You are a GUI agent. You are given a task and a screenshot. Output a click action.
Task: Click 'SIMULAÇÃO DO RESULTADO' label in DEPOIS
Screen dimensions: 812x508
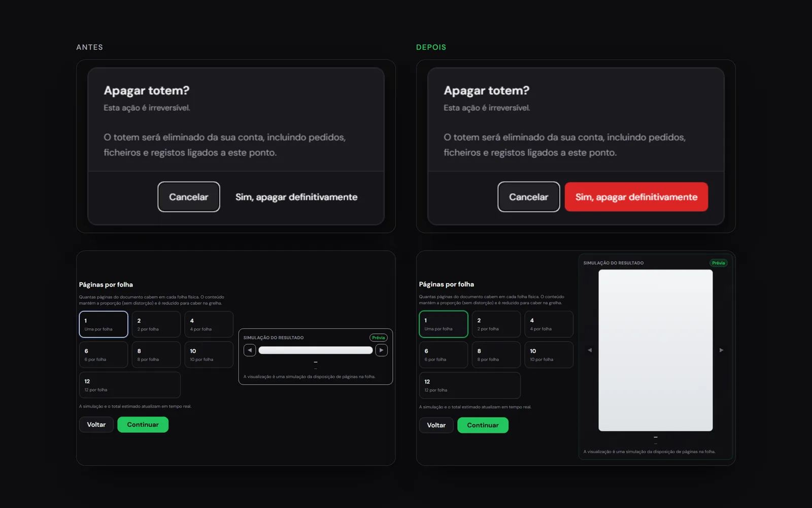[x=614, y=263]
